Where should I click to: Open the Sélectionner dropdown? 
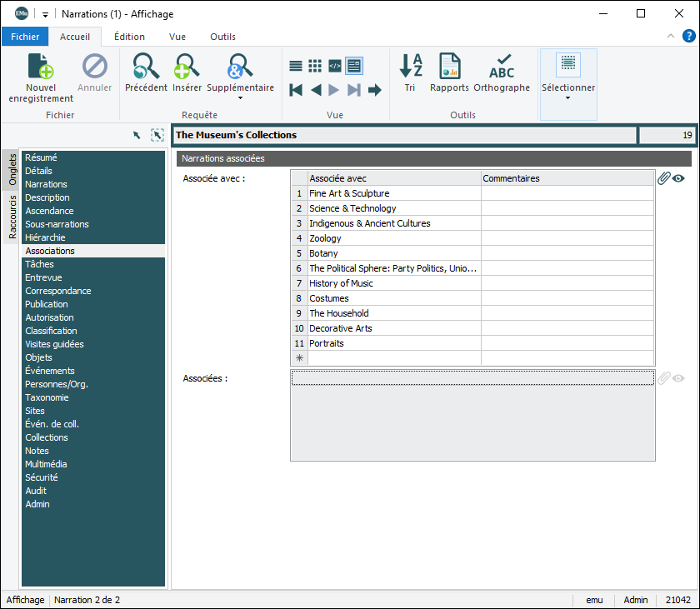[x=568, y=98]
